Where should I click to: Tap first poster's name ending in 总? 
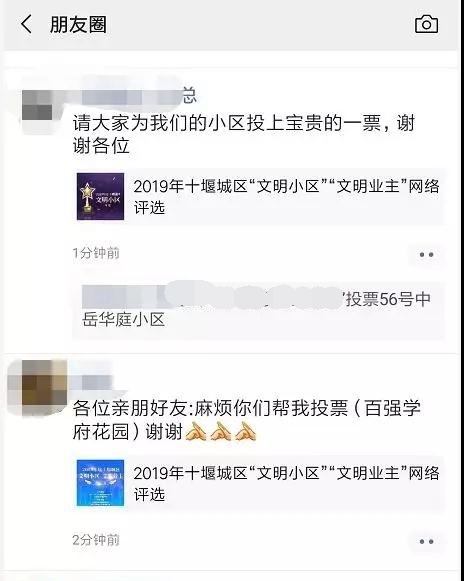pos(135,96)
